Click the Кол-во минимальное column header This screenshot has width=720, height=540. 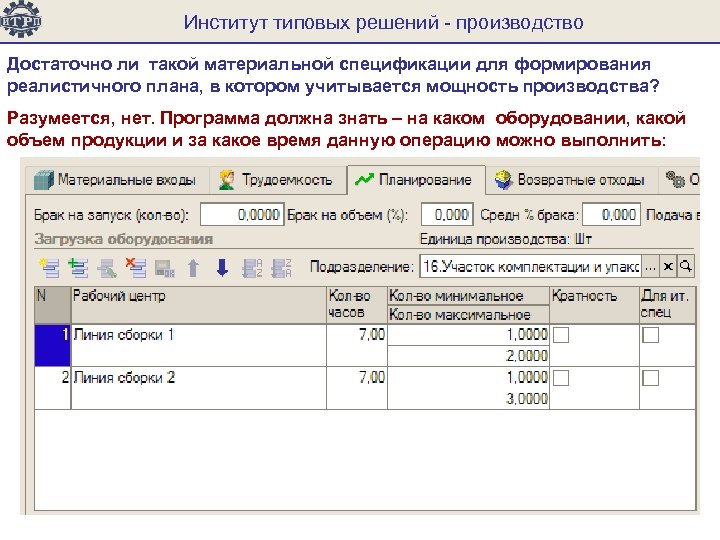click(468, 296)
